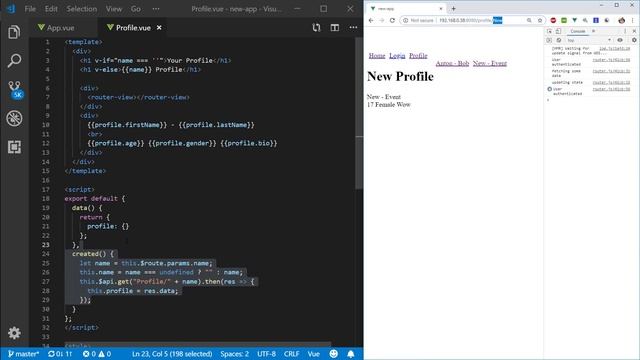This screenshot has width=640, height=360.
Task: Click the feedback smiley in status bar
Action: click(x=333, y=354)
